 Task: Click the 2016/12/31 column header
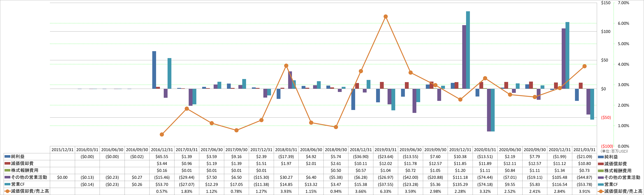(x=162, y=150)
